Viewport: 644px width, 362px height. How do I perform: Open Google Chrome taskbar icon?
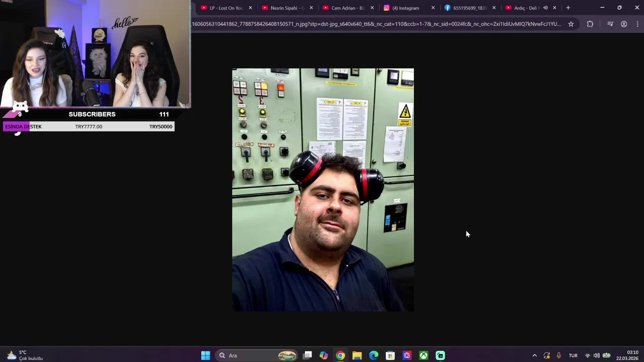(340, 355)
